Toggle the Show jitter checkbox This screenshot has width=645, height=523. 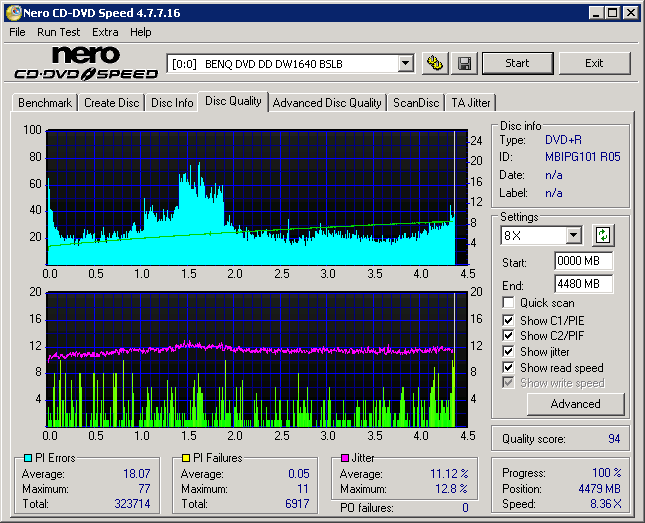click(510, 352)
